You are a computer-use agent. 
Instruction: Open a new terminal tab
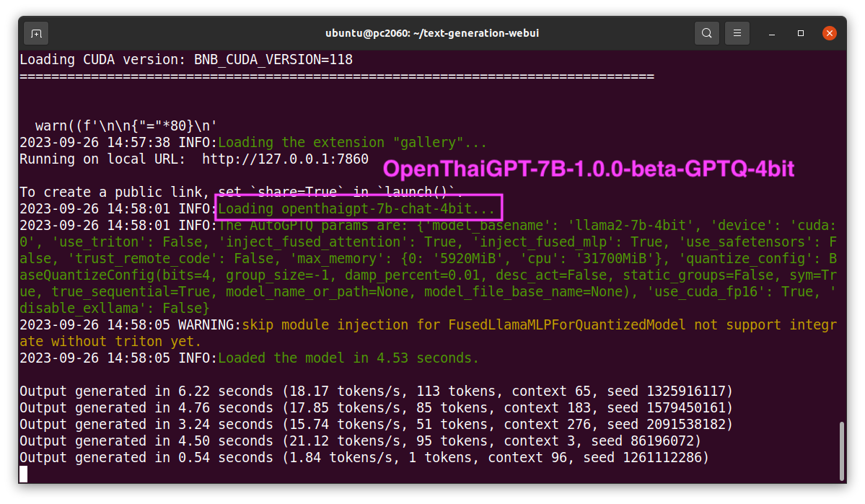(x=36, y=34)
